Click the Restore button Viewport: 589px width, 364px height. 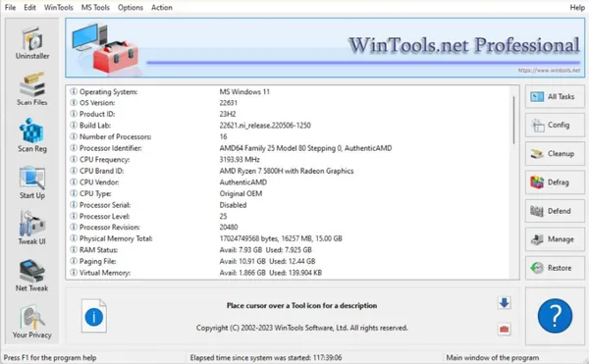555,268
